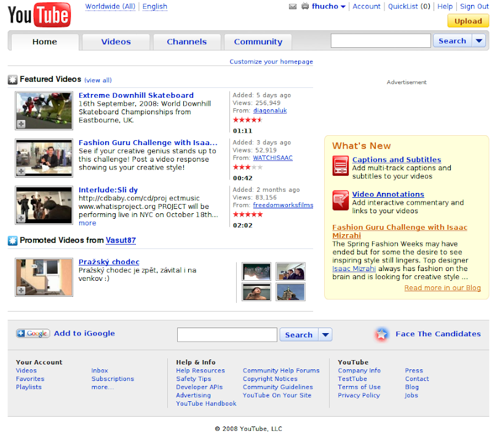Open the English language selector
492x448 pixels.
(155, 6)
